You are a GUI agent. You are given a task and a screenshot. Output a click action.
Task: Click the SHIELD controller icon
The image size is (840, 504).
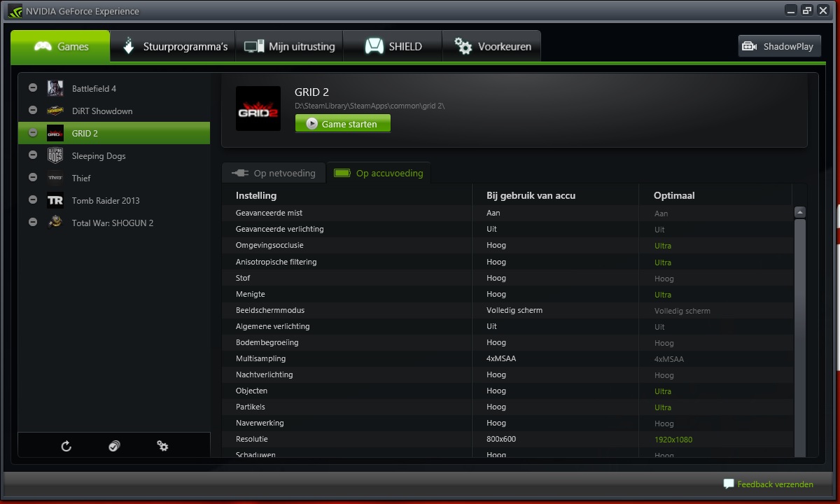coord(374,46)
